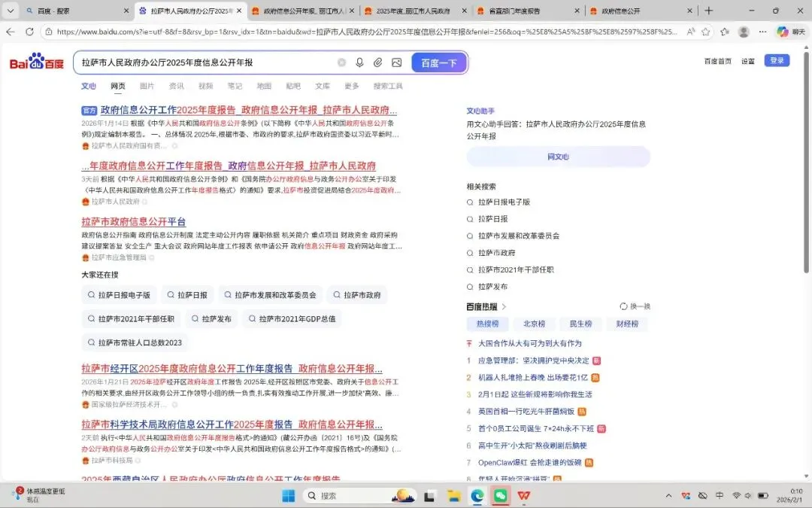Image resolution: width=812 pixels, height=508 pixels.
Task: Open related search 拉萨市2021年干部任职
Action: point(516,269)
